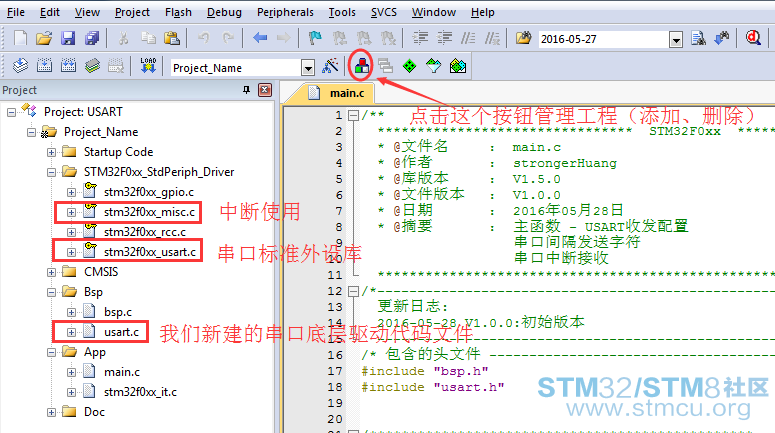This screenshot has height=433, width=775.
Task: Download code to flash with LOAD icon
Action: [x=148, y=66]
